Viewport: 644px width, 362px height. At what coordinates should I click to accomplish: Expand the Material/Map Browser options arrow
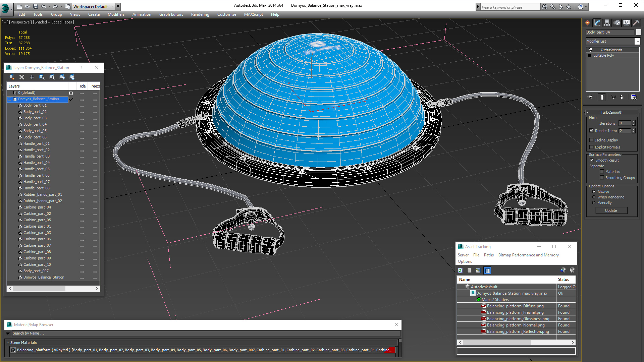(8, 333)
